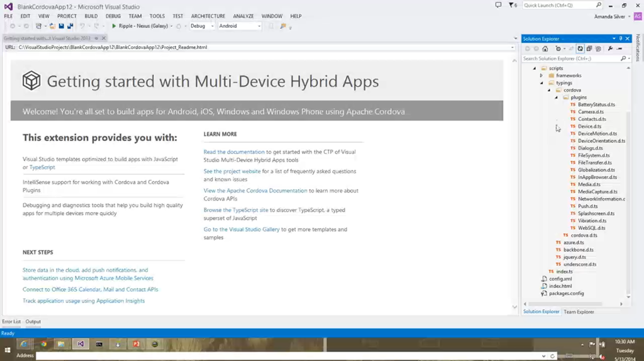Image resolution: width=644 pixels, height=361 pixels.
Task: Open the URL bar dropdown arrow
Action: pos(512,47)
